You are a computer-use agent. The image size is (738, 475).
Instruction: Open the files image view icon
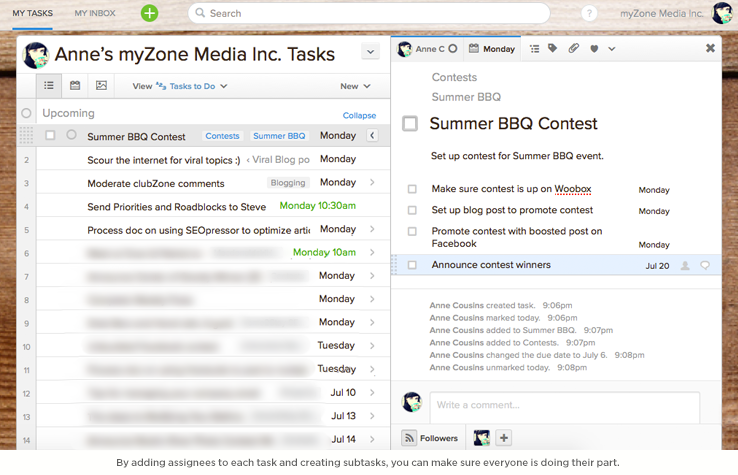pyautogui.click(x=101, y=86)
